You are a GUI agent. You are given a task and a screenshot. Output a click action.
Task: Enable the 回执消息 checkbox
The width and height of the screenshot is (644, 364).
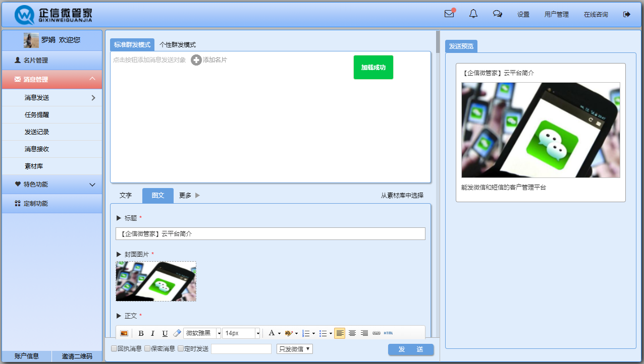pyautogui.click(x=114, y=348)
